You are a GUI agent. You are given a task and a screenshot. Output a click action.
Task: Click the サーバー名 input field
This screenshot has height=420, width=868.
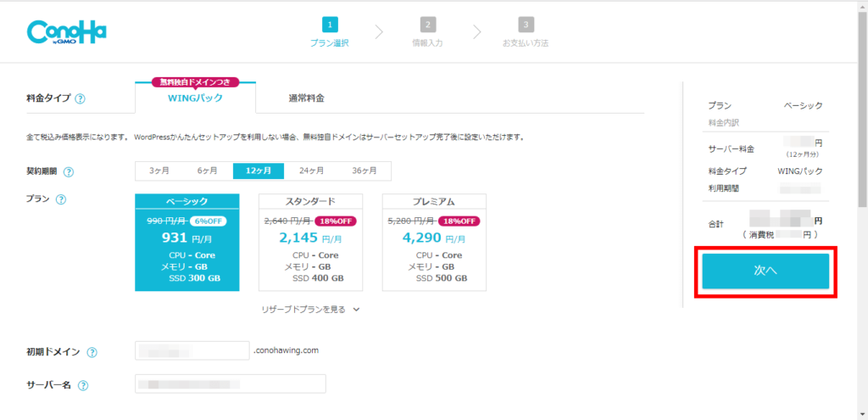(231, 384)
